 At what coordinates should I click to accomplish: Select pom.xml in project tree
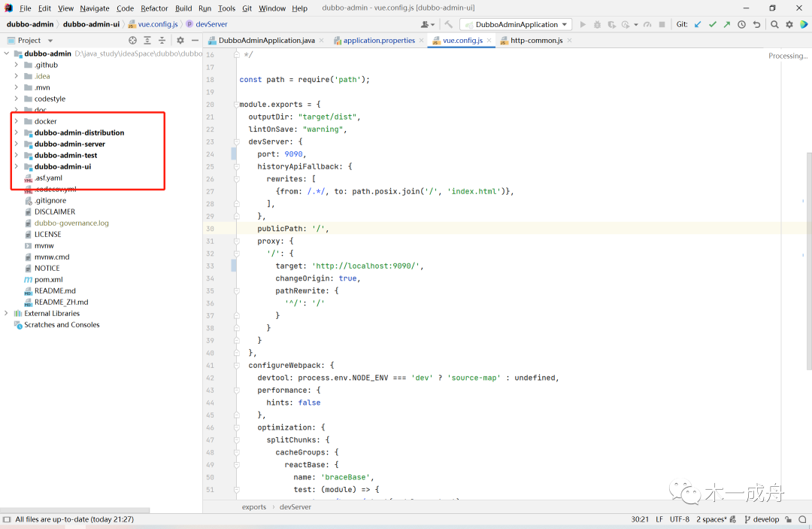[x=49, y=279]
